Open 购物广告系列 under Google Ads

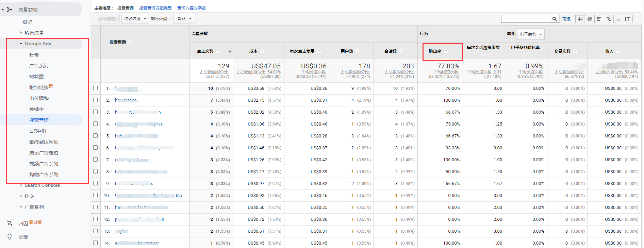point(44,175)
